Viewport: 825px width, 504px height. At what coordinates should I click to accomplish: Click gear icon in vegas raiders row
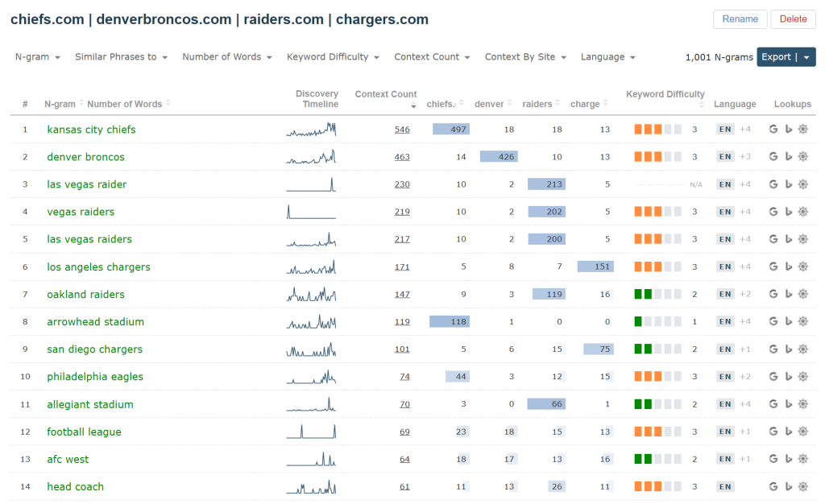tap(803, 212)
